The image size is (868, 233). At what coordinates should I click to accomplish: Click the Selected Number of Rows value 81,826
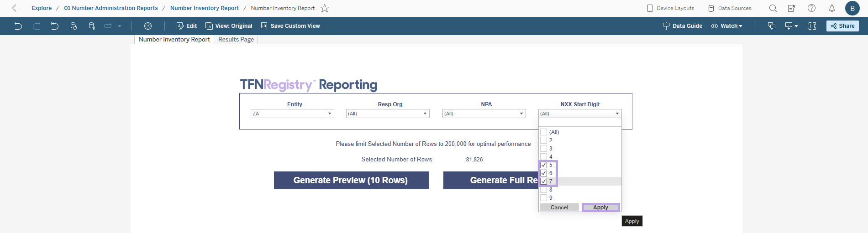(x=474, y=160)
